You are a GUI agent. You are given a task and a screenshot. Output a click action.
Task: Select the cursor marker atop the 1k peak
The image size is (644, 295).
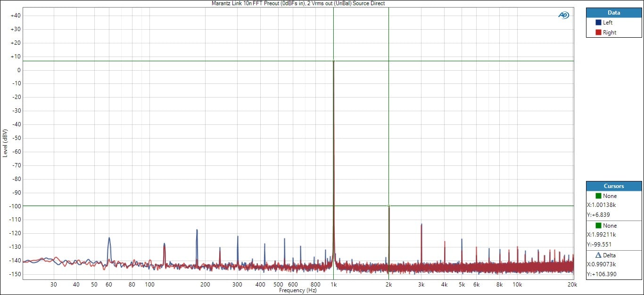[333, 61]
